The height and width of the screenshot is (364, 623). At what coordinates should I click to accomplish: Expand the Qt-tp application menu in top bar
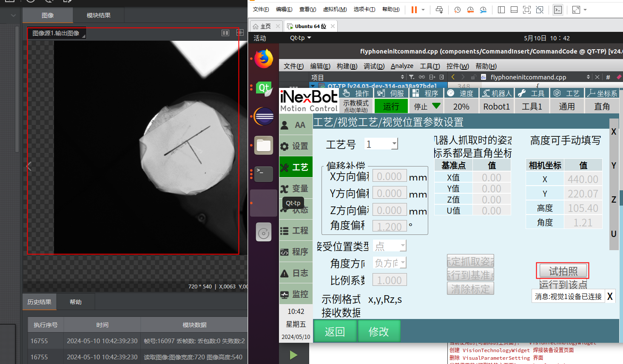tap(300, 38)
